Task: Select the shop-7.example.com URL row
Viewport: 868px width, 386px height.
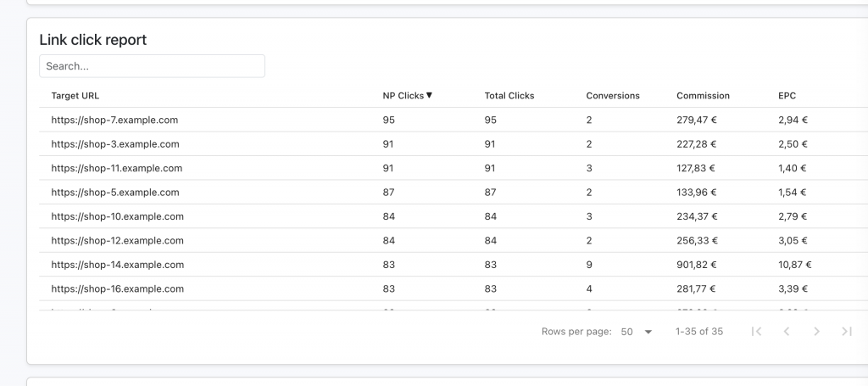Action: [114, 120]
